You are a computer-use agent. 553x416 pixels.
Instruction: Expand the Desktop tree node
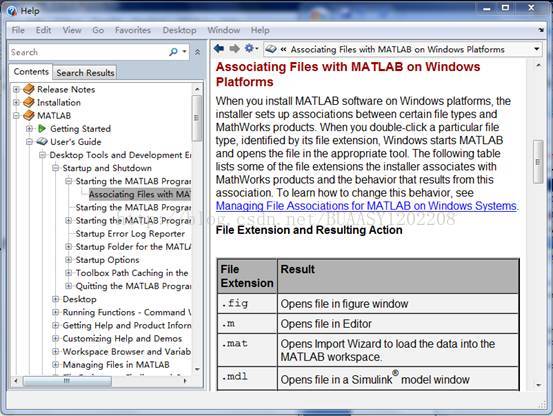pyautogui.click(x=55, y=299)
